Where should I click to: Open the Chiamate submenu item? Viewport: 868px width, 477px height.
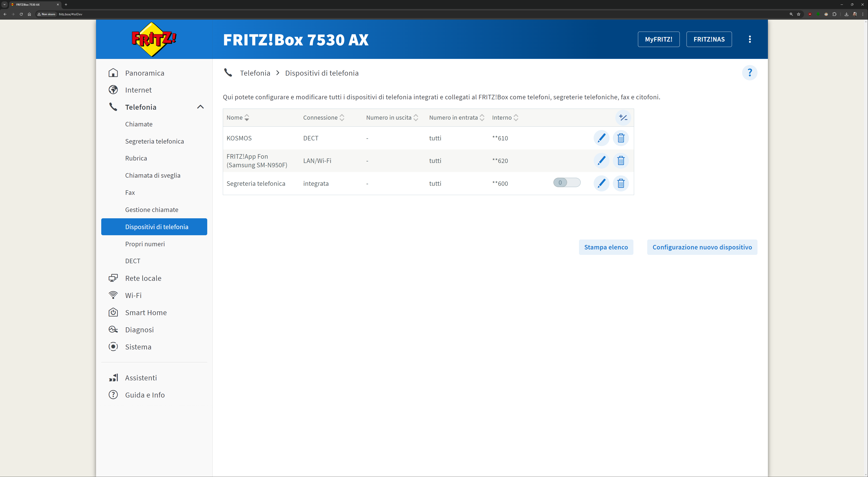pyautogui.click(x=139, y=124)
